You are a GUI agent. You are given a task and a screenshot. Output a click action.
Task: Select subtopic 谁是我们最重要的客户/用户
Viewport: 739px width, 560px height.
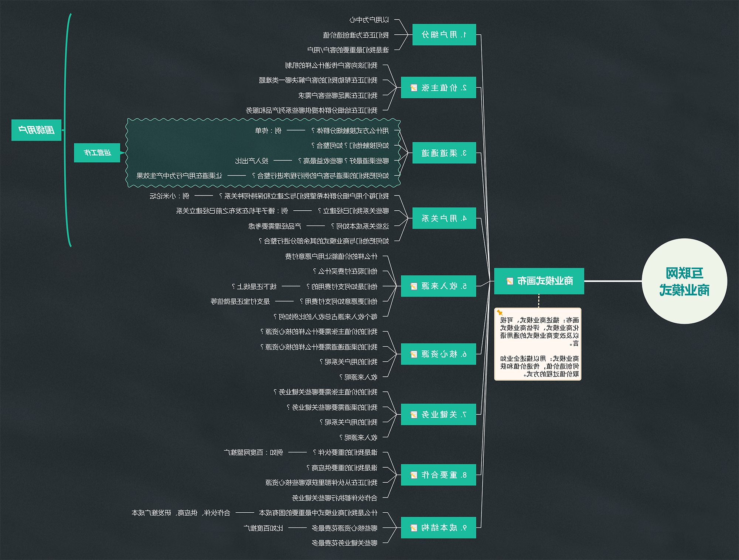click(348, 50)
